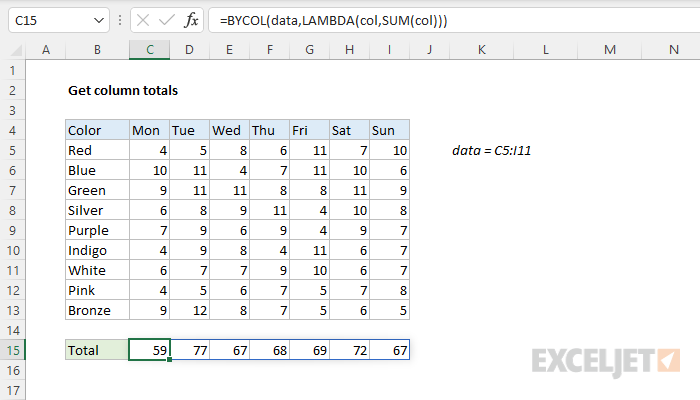The width and height of the screenshot is (700, 400).
Task: Select the Sun total cell showing 67
Action: (x=389, y=350)
